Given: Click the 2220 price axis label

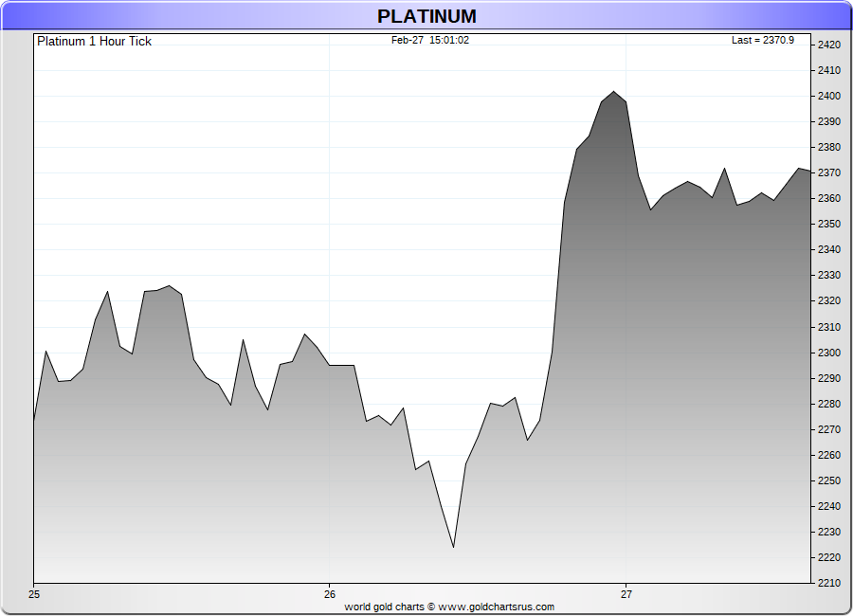Looking at the screenshot, I should click(x=829, y=558).
